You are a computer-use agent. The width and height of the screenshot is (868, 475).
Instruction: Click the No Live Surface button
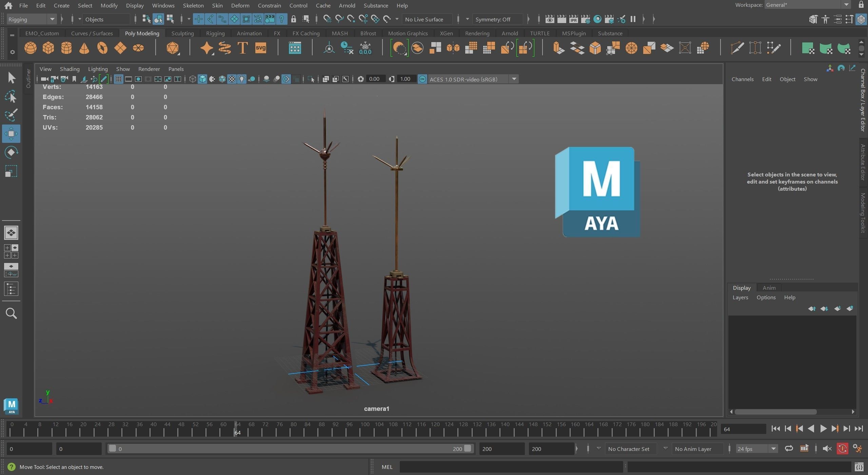point(424,19)
